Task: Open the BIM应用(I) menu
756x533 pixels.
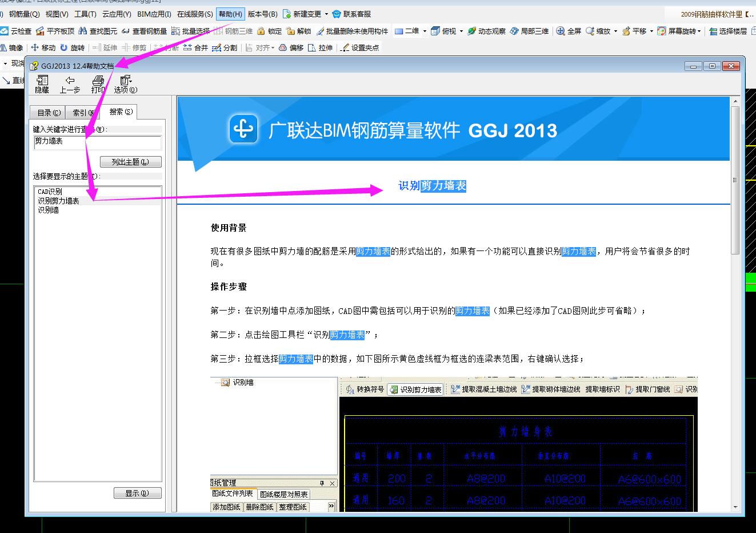Action: 154,14
